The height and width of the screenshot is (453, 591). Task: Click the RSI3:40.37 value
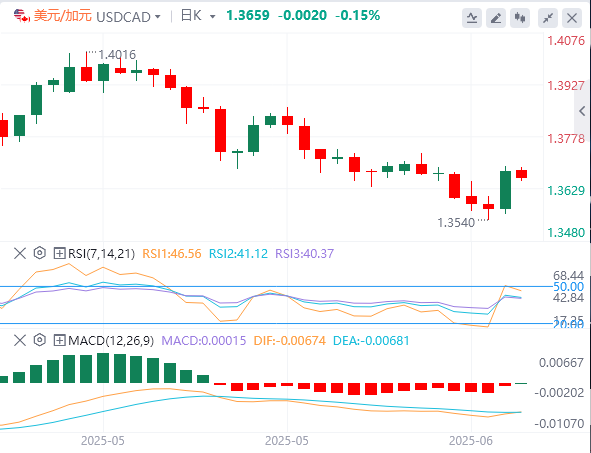point(305,254)
